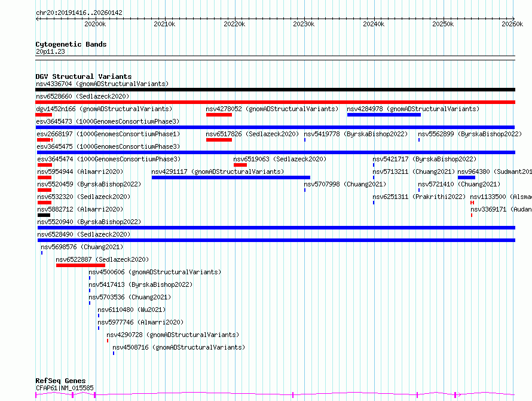This screenshot has height=401, width=532.
Task: Open nsv5421717 variant label
Action: click(424, 159)
